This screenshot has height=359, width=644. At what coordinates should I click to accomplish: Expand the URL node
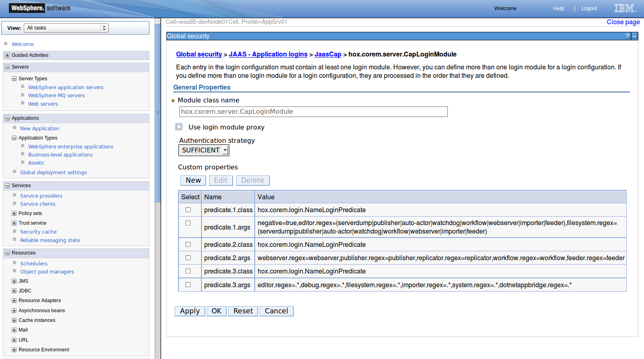click(14, 340)
